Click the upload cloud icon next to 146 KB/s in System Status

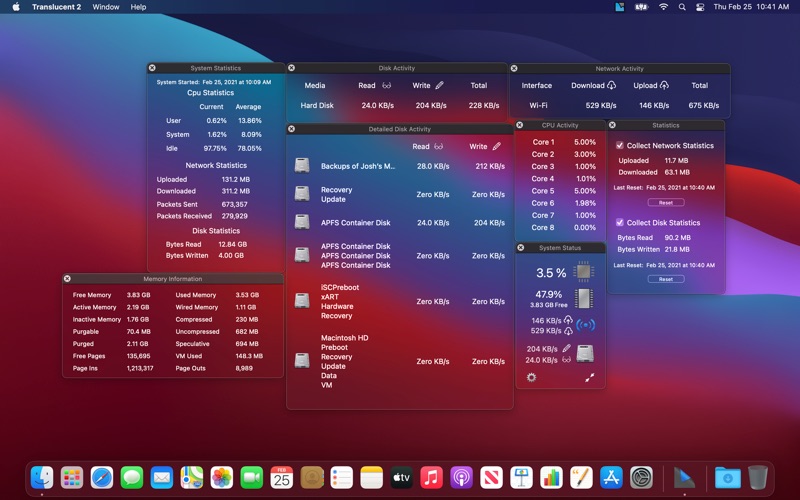pyautogui.click(x=567, y=320)
